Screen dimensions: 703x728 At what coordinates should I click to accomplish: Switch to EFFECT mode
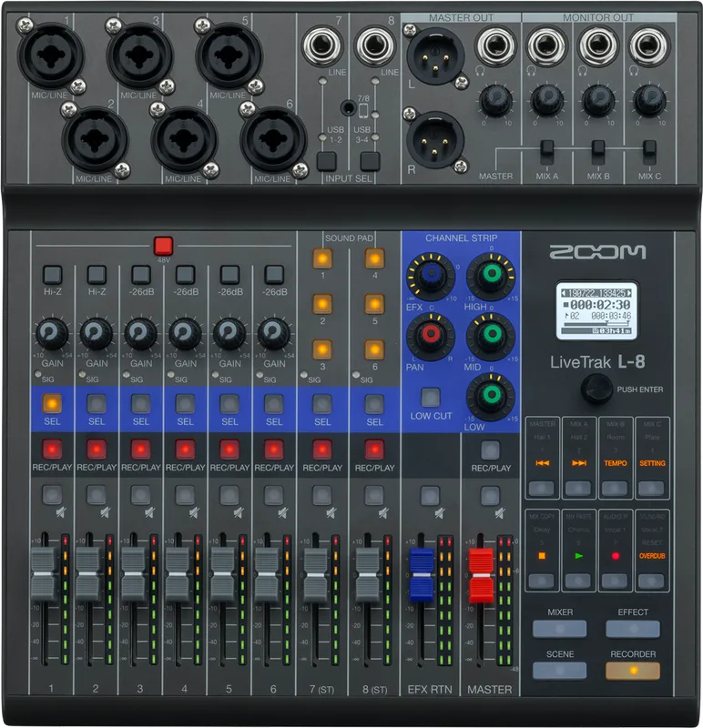click(x=633, y=629)
